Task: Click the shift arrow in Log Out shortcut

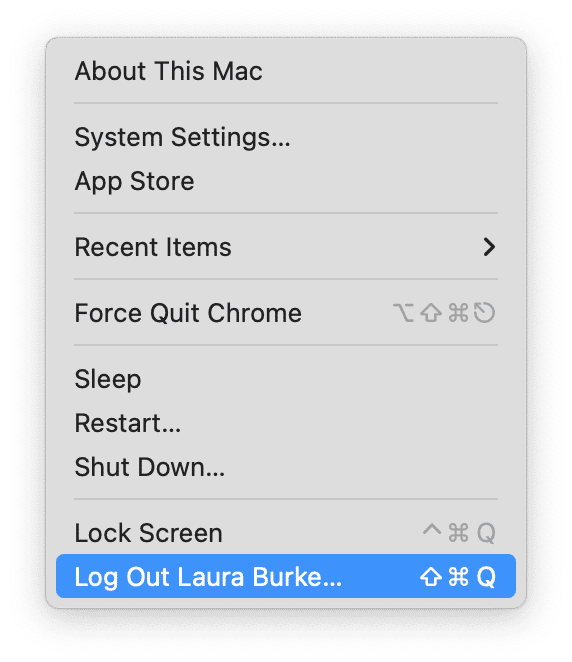Action: (431, 577)
